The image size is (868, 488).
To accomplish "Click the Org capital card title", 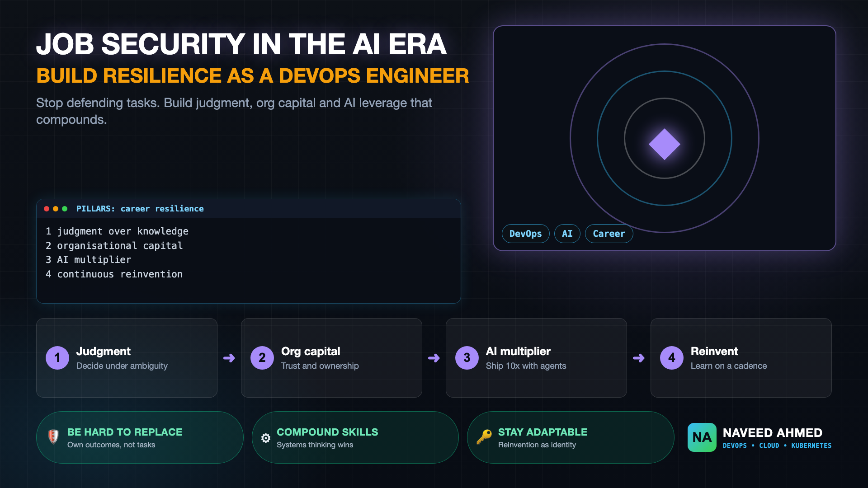I will (311, 352).
